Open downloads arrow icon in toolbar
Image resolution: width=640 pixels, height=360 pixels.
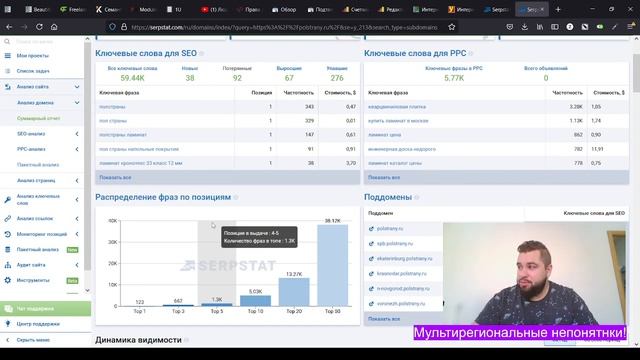524,27
